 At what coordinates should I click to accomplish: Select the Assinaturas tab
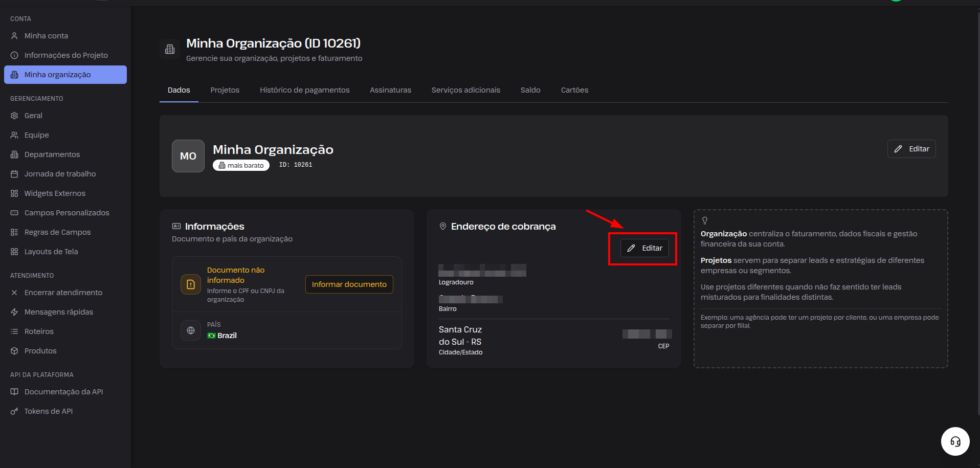[x=390, y=90]
